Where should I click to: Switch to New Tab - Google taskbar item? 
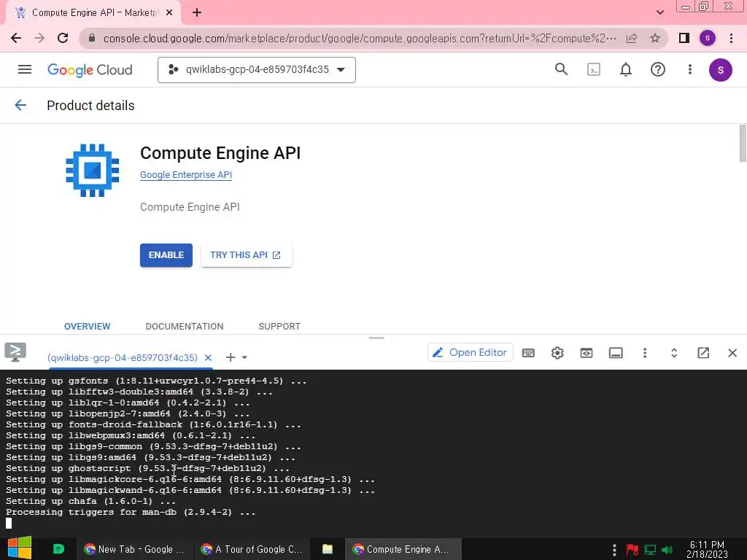click(135, 549)
